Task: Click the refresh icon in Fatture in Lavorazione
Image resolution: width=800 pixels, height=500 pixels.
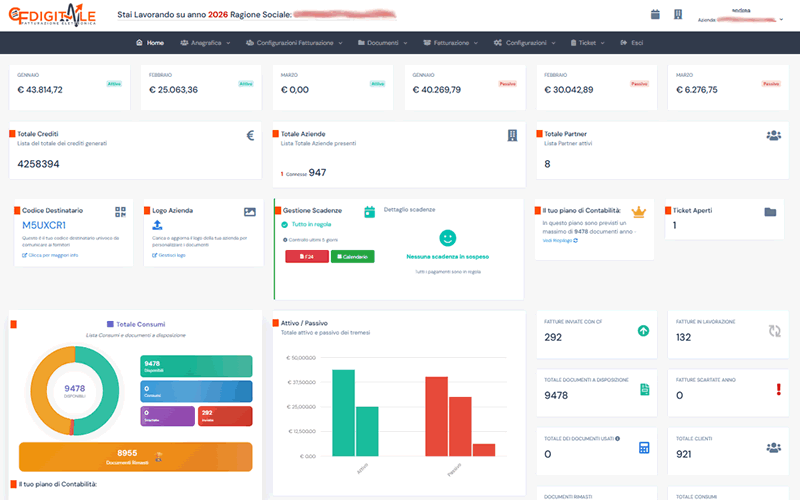Action: click(x=773, y=331)
